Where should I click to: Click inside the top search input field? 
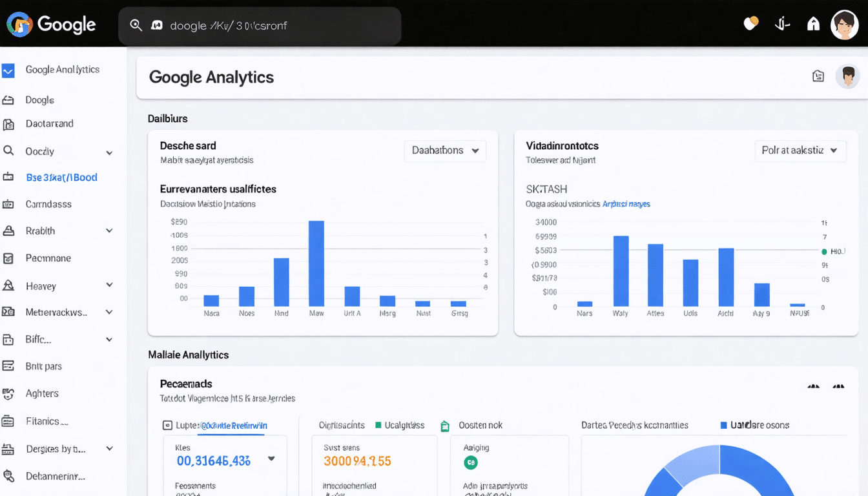[260, 26]
